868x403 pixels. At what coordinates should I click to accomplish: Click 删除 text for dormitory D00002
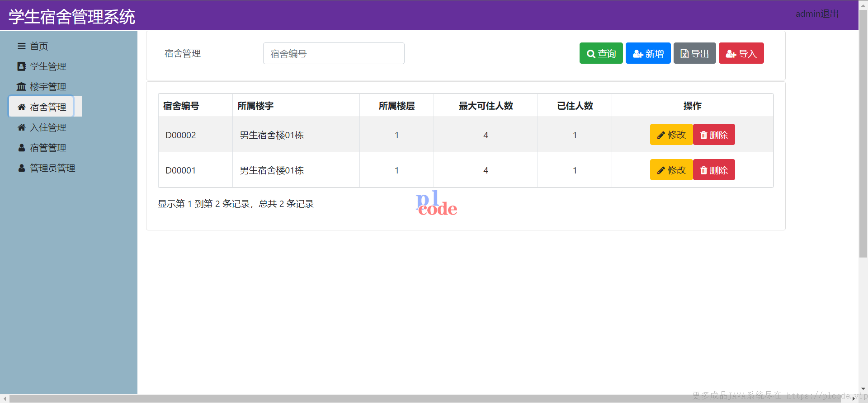719,135
